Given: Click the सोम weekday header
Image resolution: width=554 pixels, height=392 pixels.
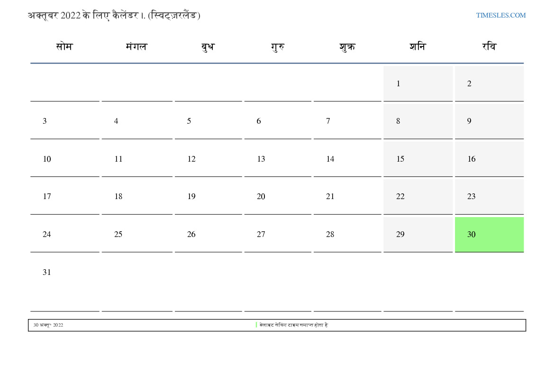Looking at the screenshot, I should (x=64, y=47).
